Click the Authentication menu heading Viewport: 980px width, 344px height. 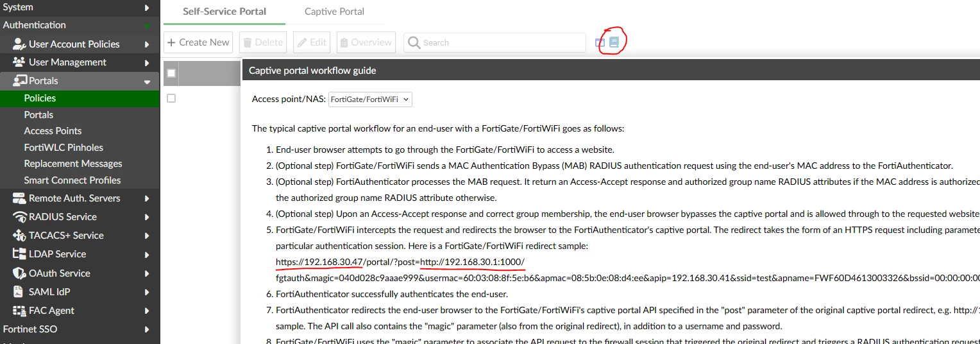pos(35,25)
